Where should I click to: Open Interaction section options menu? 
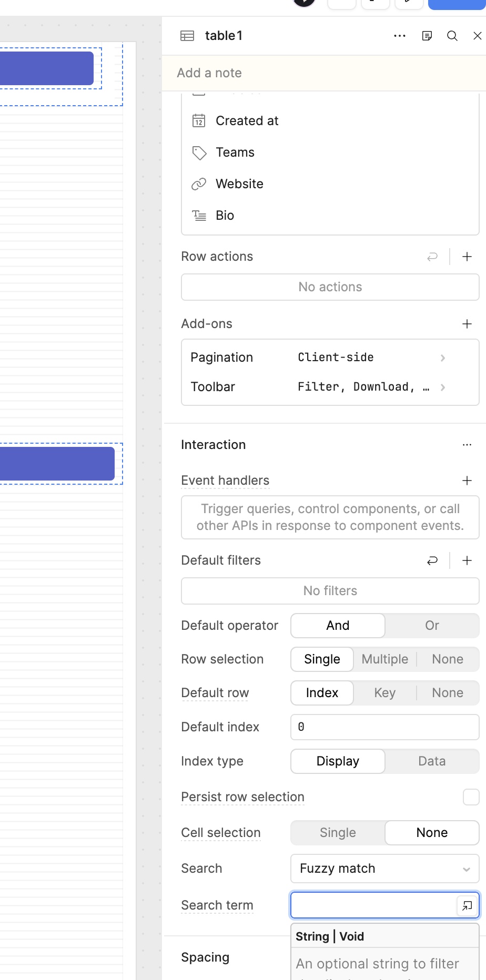467,445
